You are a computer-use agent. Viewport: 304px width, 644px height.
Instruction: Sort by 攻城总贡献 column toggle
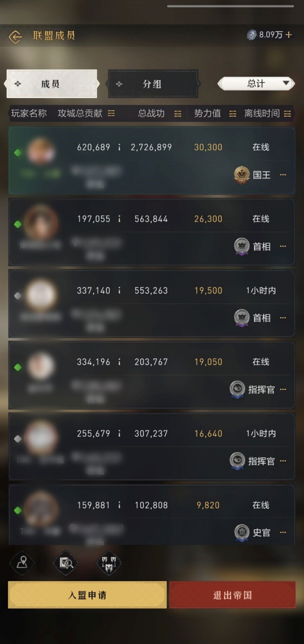click(112, 113)
